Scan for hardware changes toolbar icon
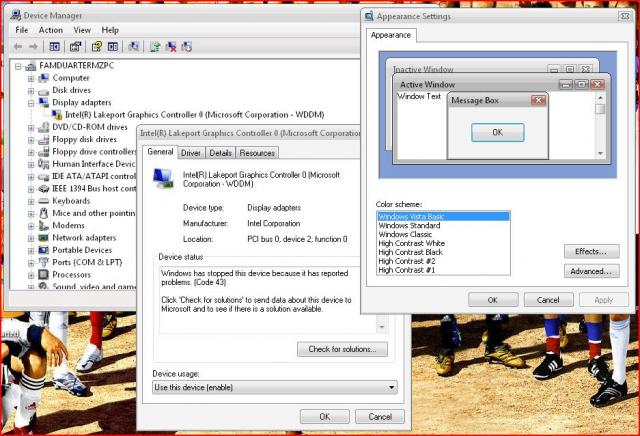This screenshot has width=640, height=436. coord(133,47)
